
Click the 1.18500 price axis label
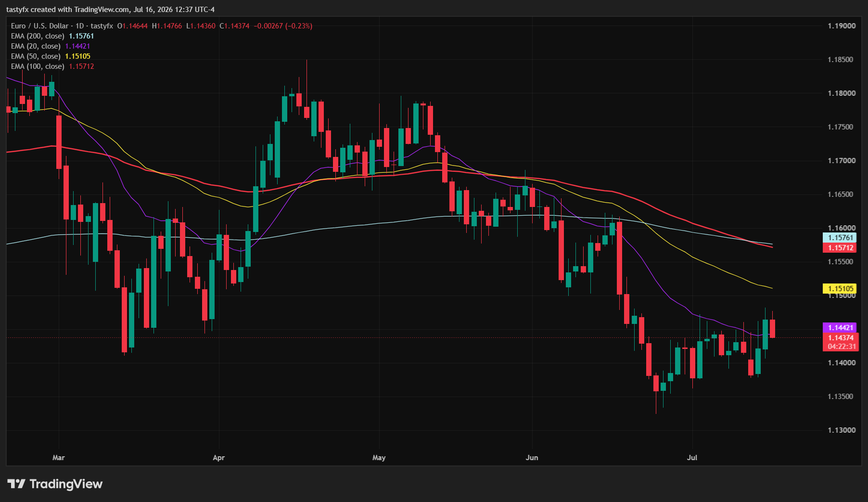(842, 60)
